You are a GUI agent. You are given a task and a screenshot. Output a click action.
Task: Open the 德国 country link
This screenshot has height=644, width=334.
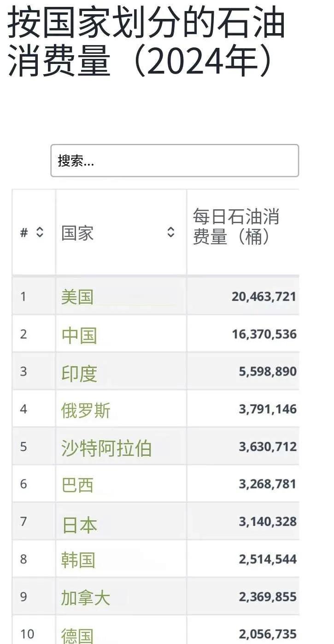click(x=77, y=635)
